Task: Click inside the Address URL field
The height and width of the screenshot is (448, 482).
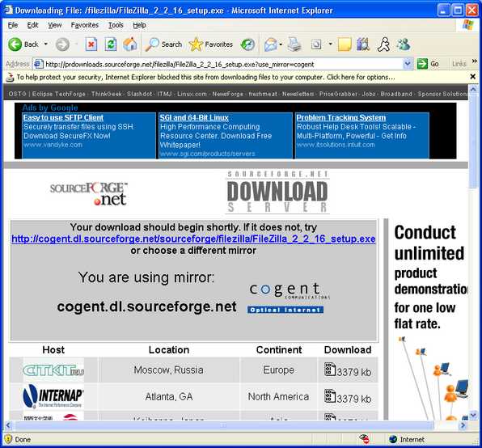Action: pyautogui.click(x=223, y=64)
